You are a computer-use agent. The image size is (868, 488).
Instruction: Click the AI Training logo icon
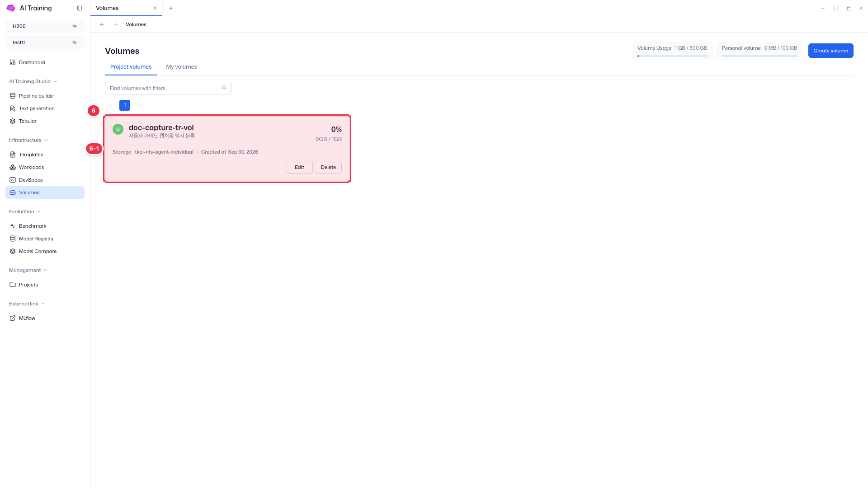click(11, 8)
